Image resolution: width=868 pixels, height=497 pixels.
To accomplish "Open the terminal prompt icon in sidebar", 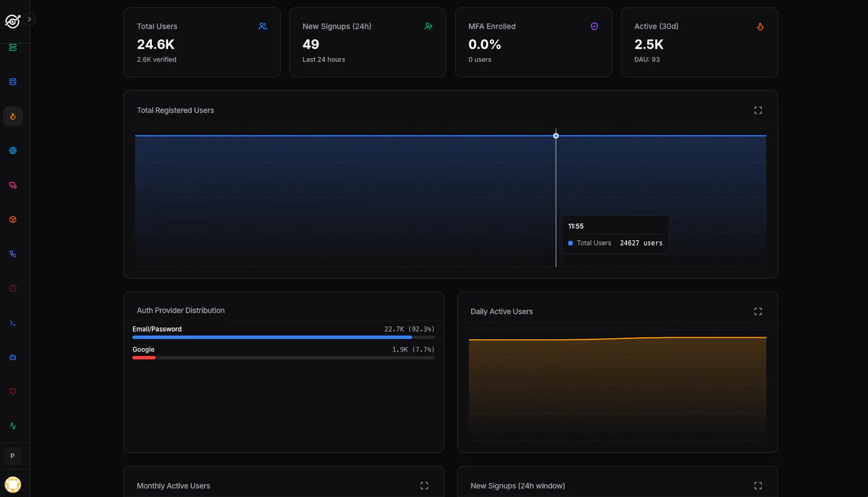I will click(x=13, y=323).
